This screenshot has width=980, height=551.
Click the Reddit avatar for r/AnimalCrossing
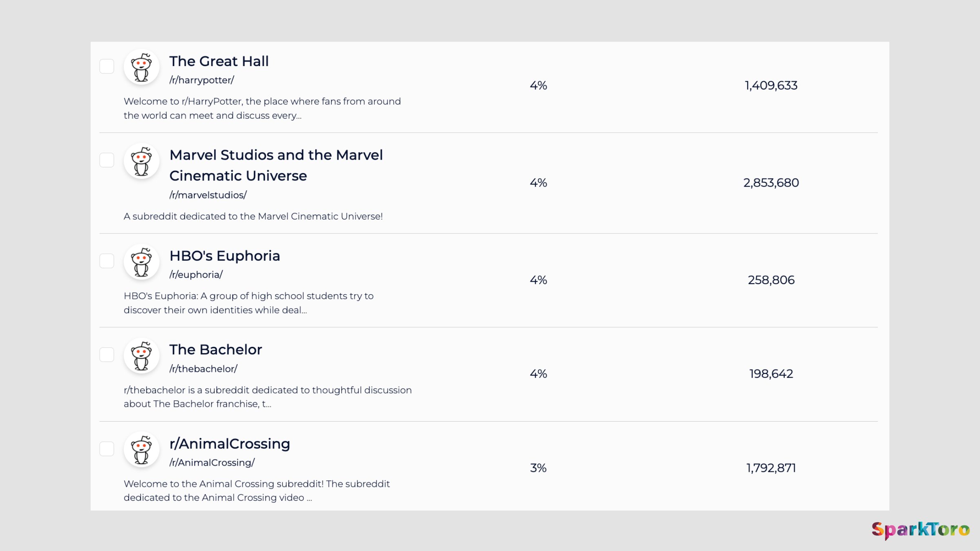click(x=141, y=449)
